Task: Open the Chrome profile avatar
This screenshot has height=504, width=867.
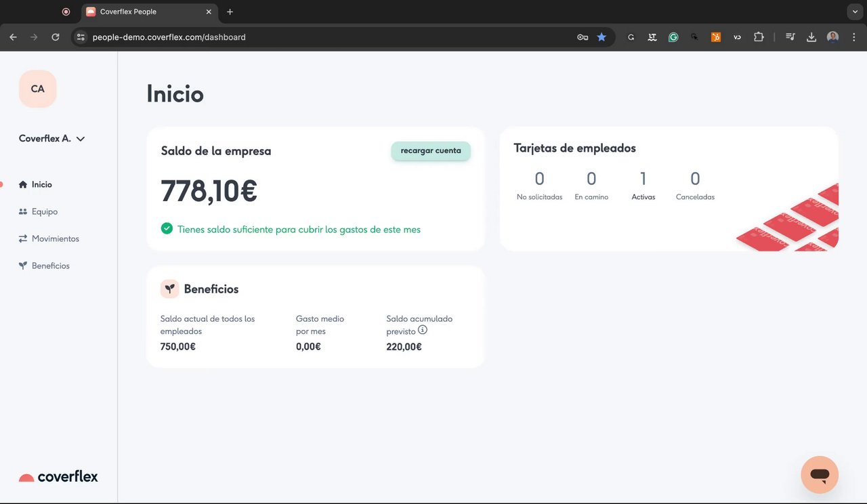Action: click(833, 37)
